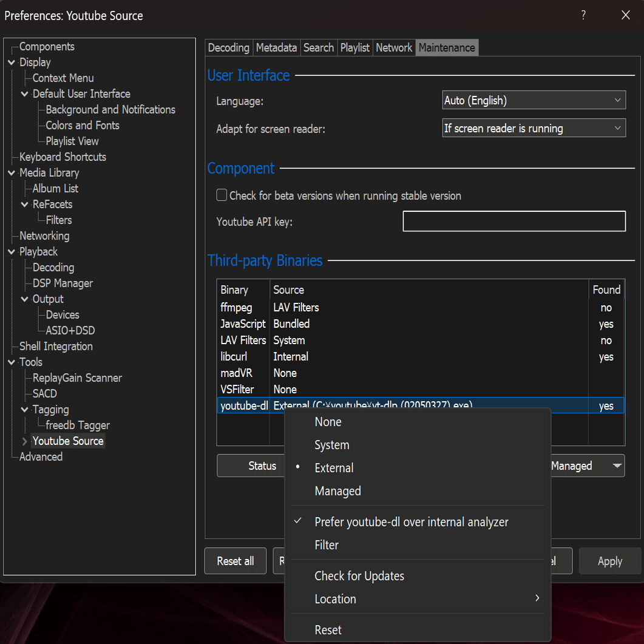The image size is (644, 644).
Task: Click into Youtube API key field
Action: [x=514, y=222]
